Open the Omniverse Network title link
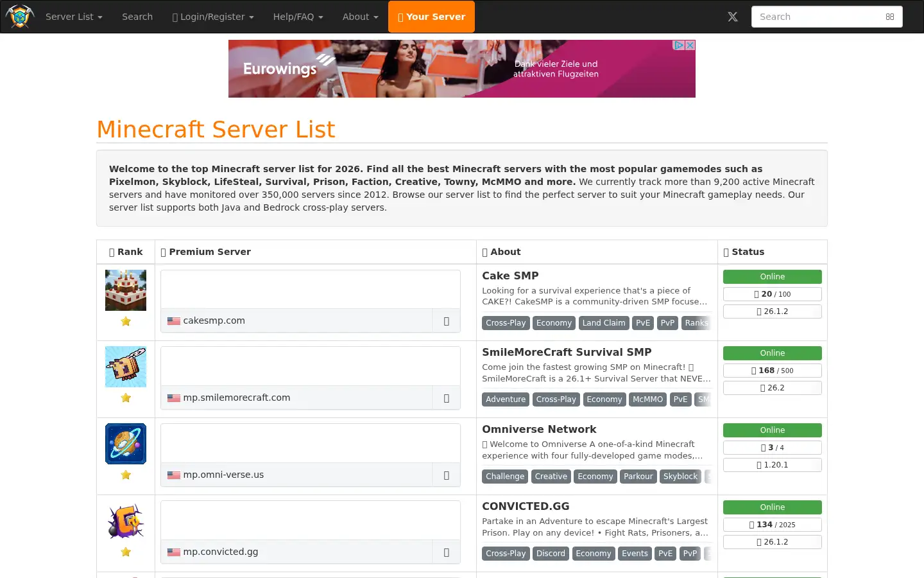Screen dimensions: 924x578 (x=539, y=429)
